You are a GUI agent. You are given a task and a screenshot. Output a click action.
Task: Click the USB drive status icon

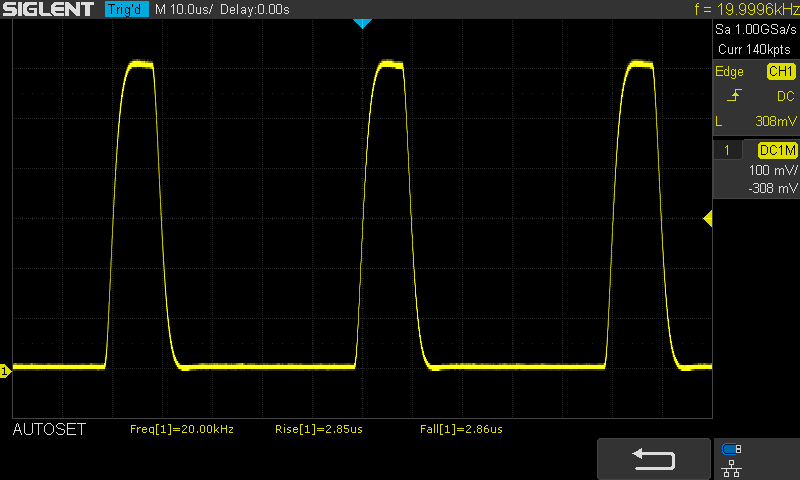coord(732,449)
